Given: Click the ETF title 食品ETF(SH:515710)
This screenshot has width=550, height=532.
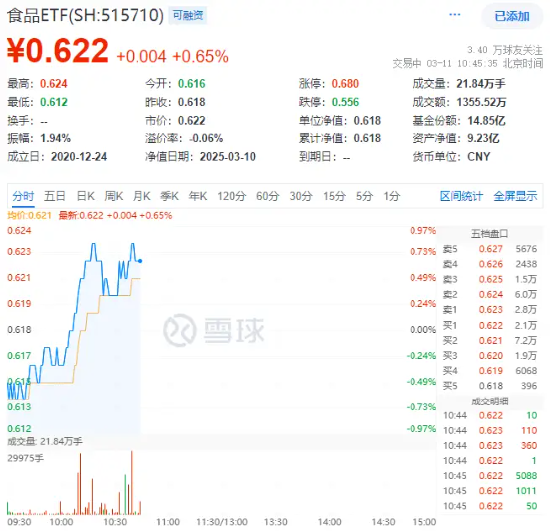Looking at the screenshot, I should click(85, 15).
